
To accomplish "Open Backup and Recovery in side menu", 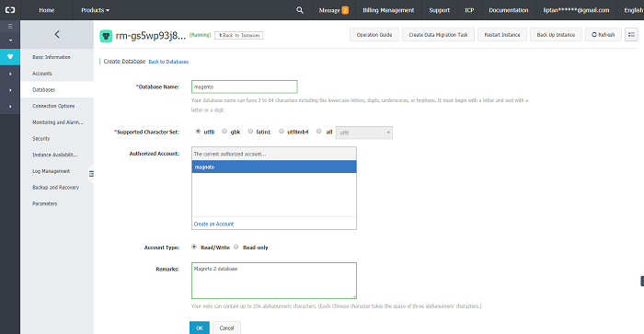I will (x=57, y=188).
